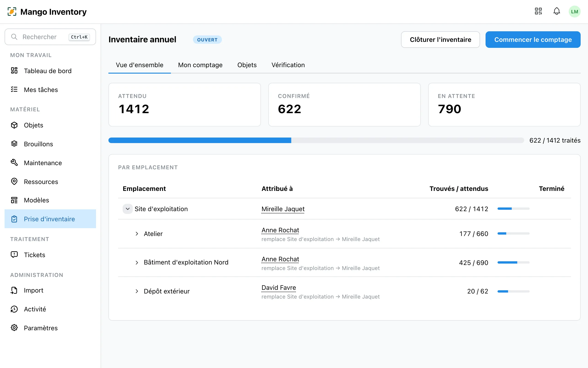Click the Tickets speech bubble icon
The image size is (588, 368).
[14, 255]
